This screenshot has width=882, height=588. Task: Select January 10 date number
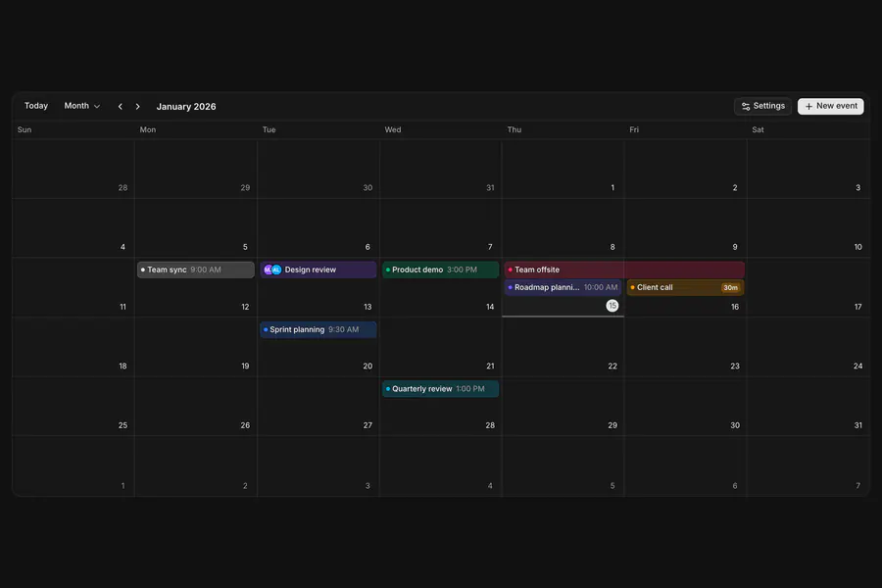coord(857,247)
